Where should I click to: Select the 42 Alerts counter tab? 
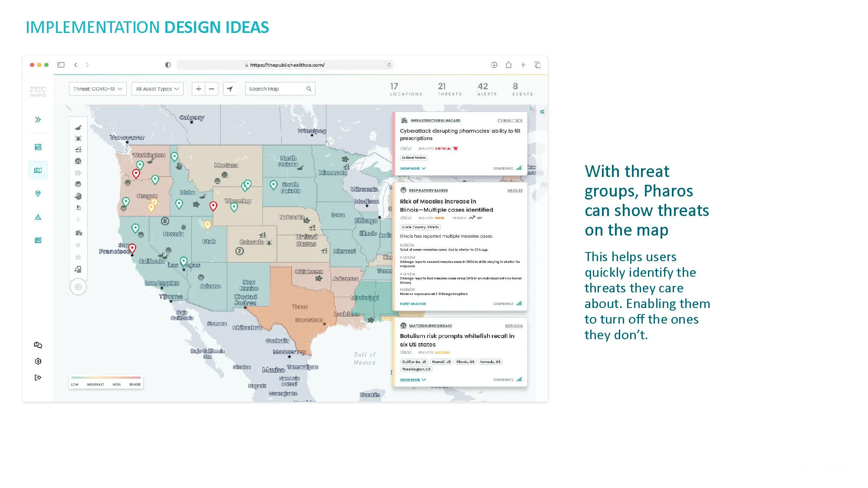487,89
